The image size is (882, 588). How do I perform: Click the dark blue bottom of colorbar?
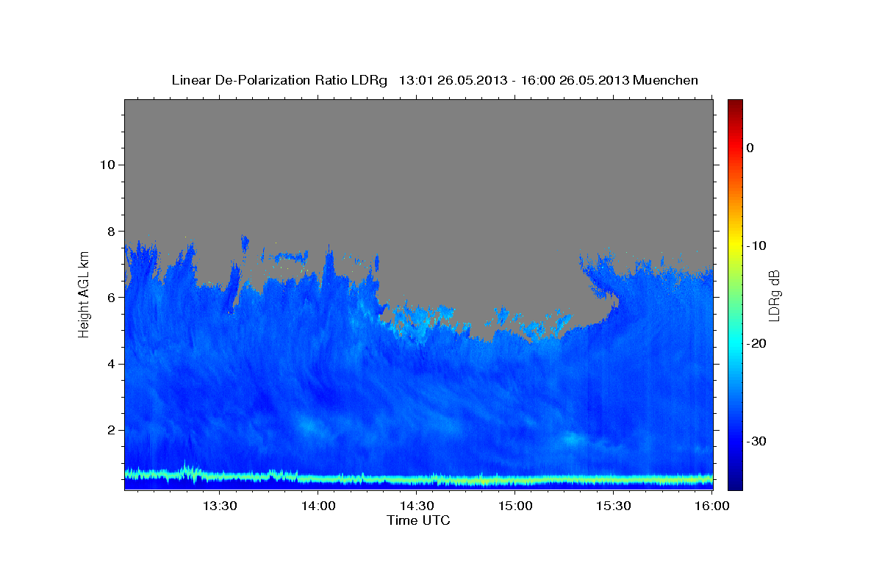point(735,481)
